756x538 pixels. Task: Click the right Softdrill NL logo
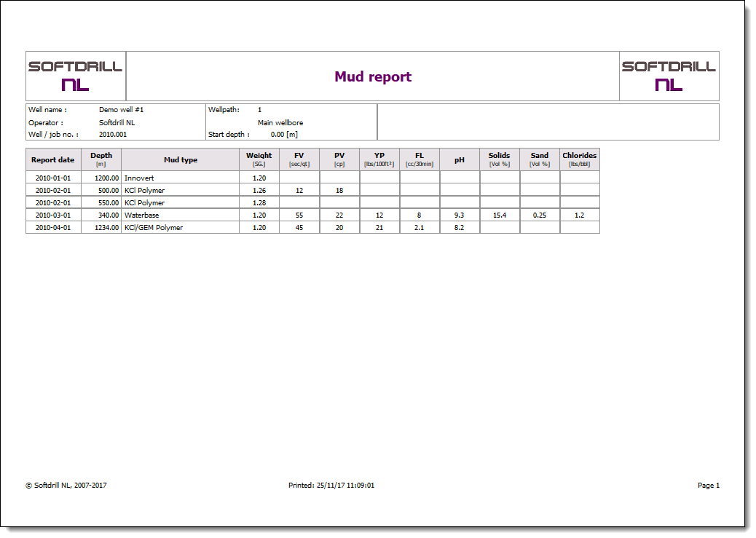tap(669, 76)
